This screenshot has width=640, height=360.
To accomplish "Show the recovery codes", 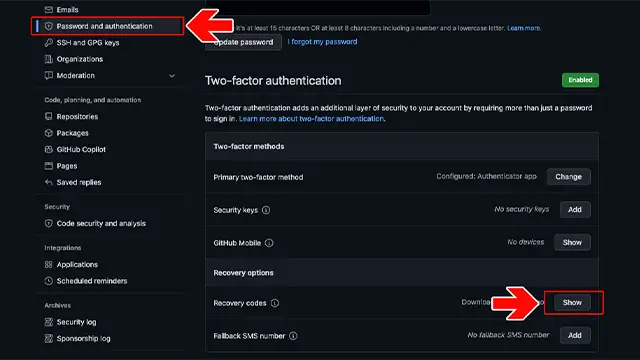I will pos(572,302).
